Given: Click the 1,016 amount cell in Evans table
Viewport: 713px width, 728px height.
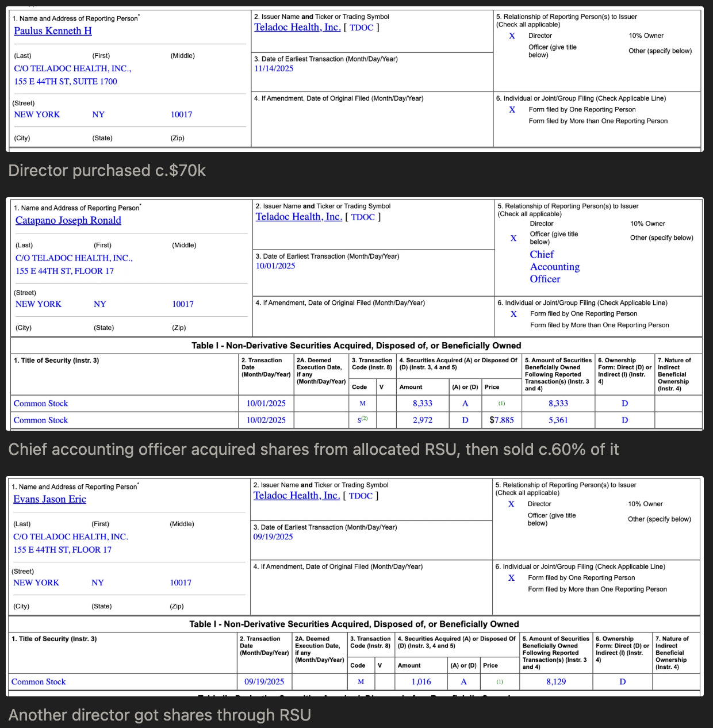Looking at the screenshot, I should pyautogui.click(x=421, y=682).
